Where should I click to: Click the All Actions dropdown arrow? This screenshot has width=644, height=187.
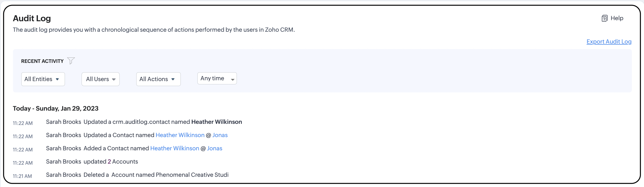pos(173,79)
